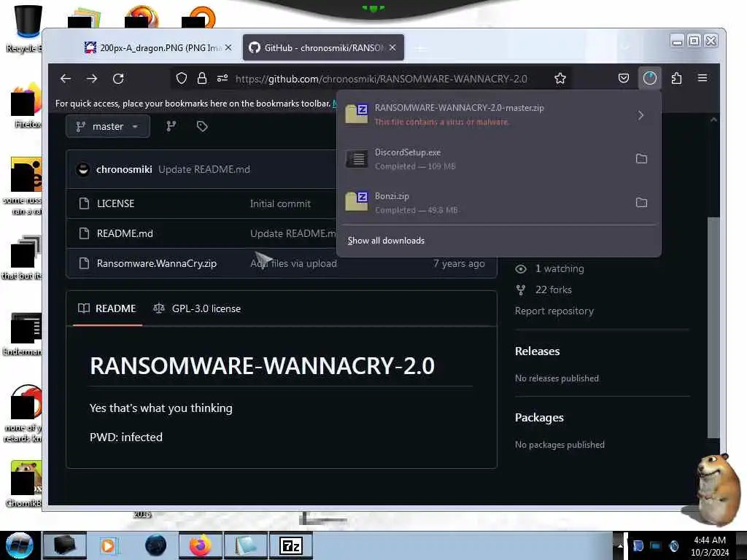Go forward one page in Firefox

click(x=92, y=79)
